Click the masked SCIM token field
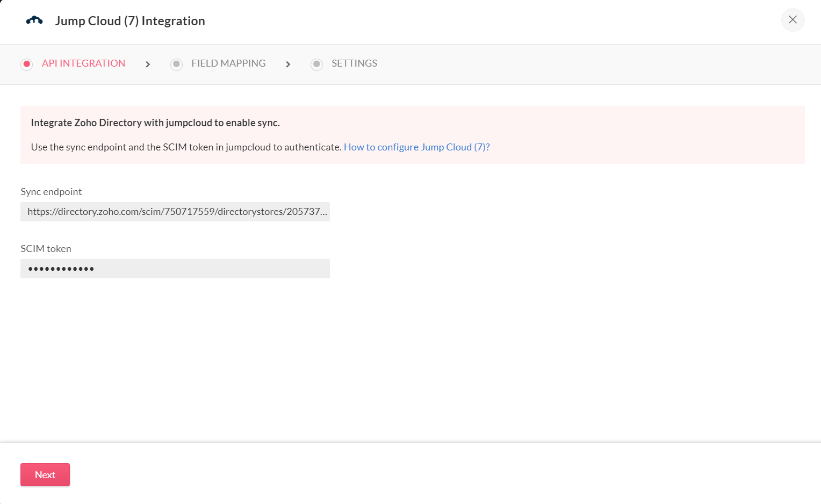Viewport: 821px width, 504px height. [x=175, y=269]
